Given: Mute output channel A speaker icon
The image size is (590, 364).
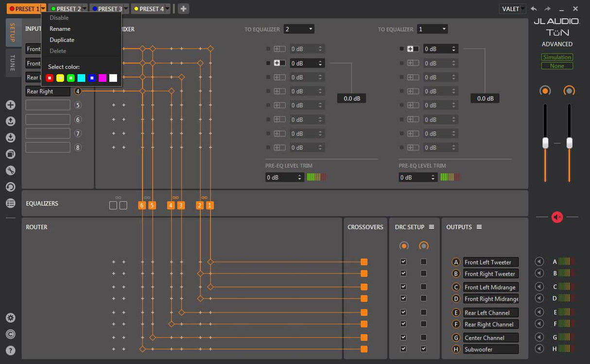Looking at the screenshot, I should click(x=539, y=261).
